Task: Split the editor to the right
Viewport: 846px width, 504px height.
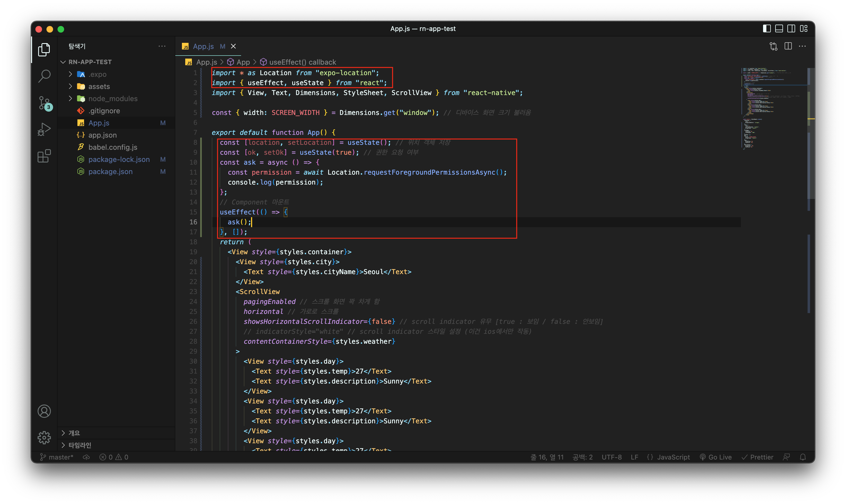Action: click(x=788, y=46)
